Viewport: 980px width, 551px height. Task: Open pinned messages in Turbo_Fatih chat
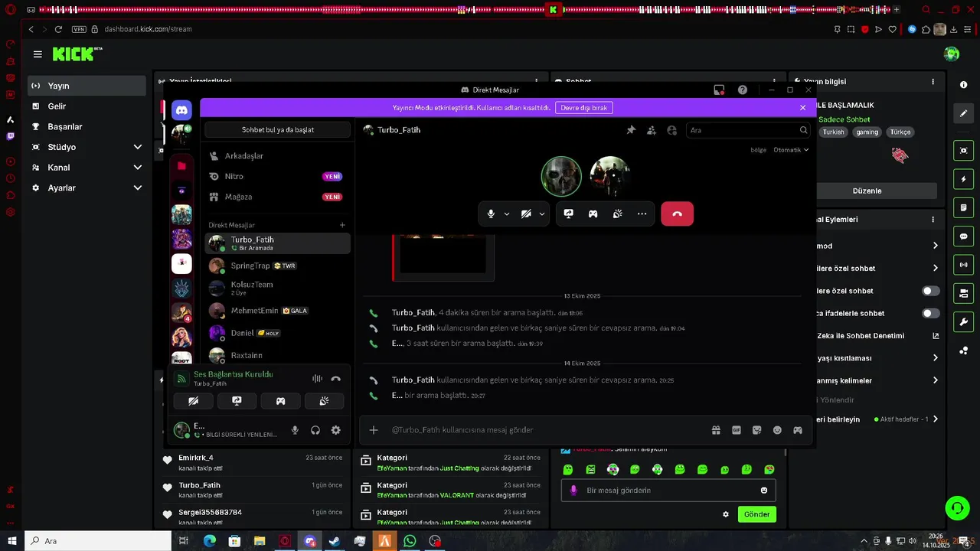tap(631, 130)
